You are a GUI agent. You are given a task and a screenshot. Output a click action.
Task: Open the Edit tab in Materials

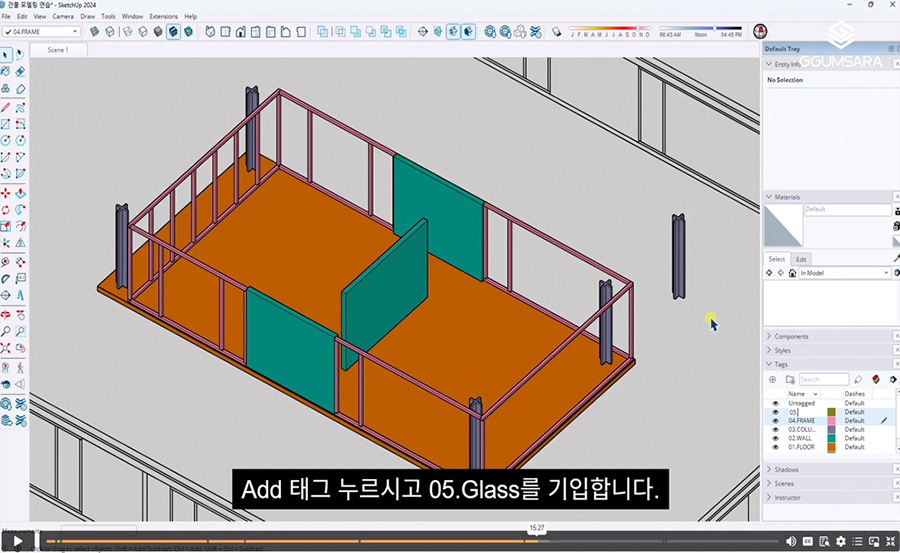click(801, 259)
